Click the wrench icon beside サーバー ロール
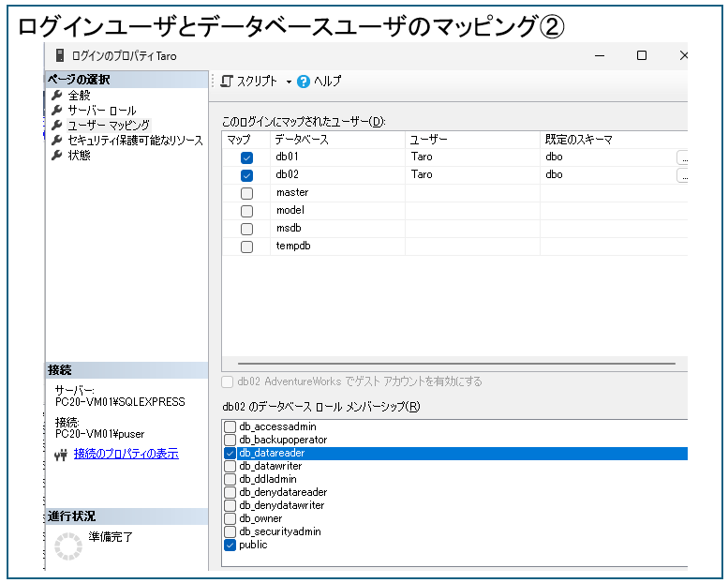Viewport: 728px width, 583px height. pos(57,110)
